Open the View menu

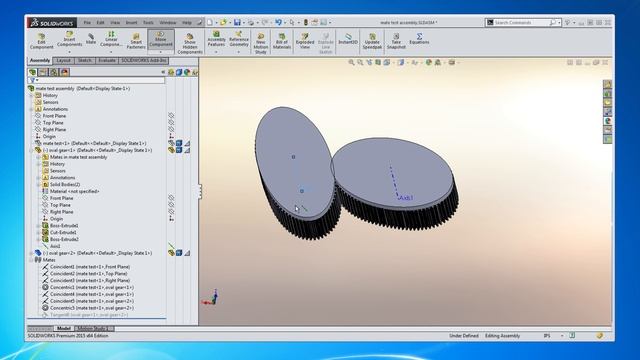click(115, 22)
